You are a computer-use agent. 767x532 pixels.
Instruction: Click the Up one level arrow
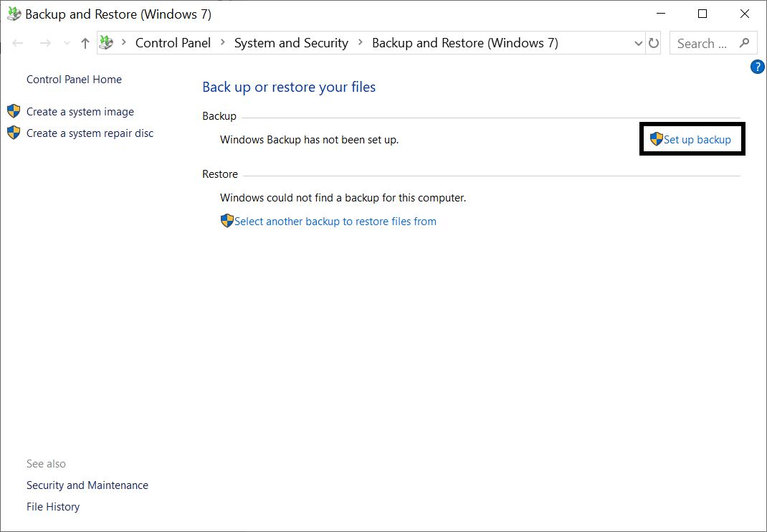[x=85, y=43]
